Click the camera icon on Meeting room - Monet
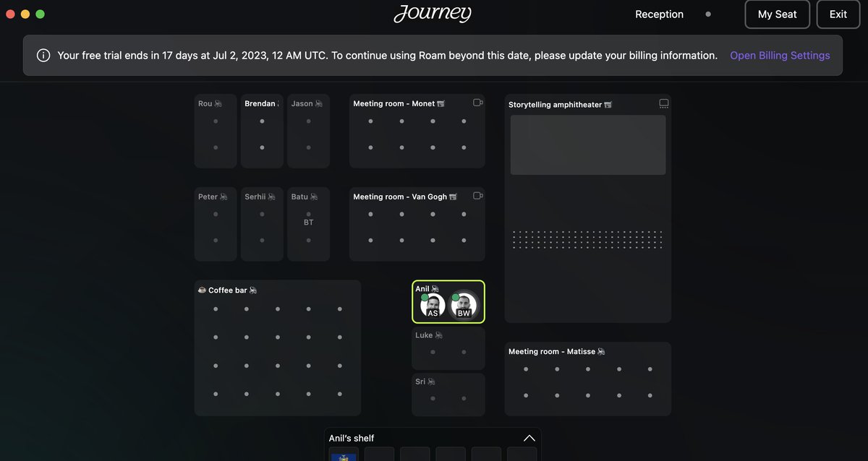The height and width of the screenshot is (461, 868). [477, 102]
